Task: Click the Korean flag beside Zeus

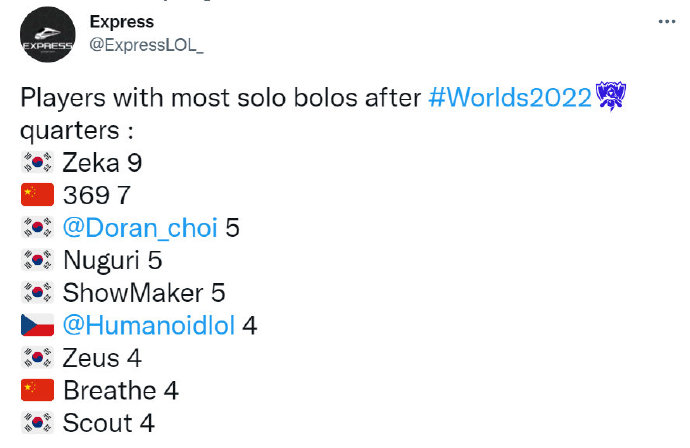Action: pos(37,357)
